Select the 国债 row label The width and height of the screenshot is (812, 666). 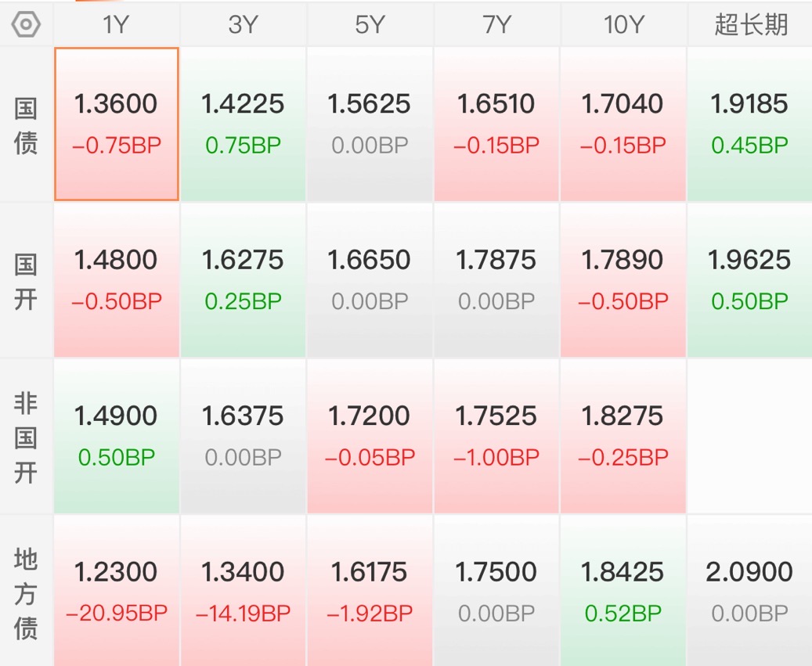coord(26,124)
